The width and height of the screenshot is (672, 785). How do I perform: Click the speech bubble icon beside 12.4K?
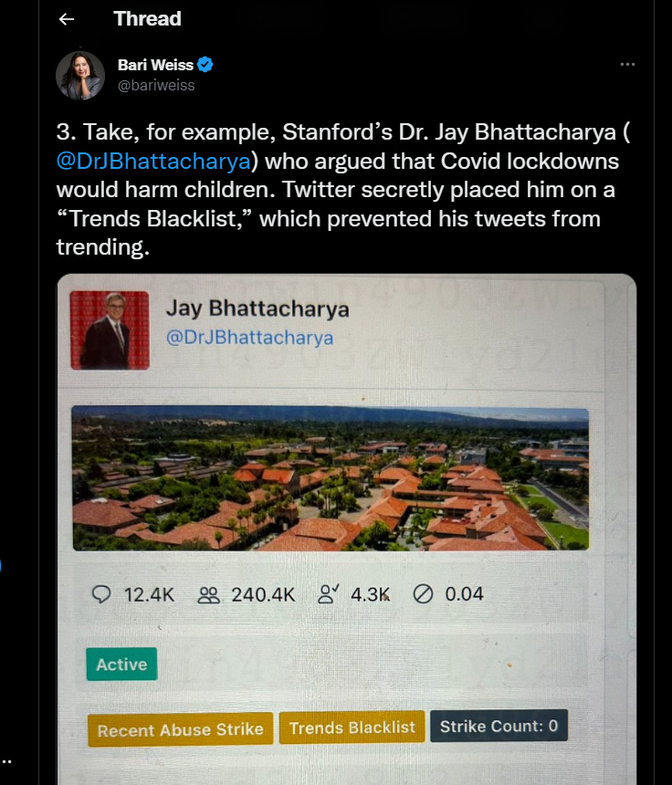[101, 595]
